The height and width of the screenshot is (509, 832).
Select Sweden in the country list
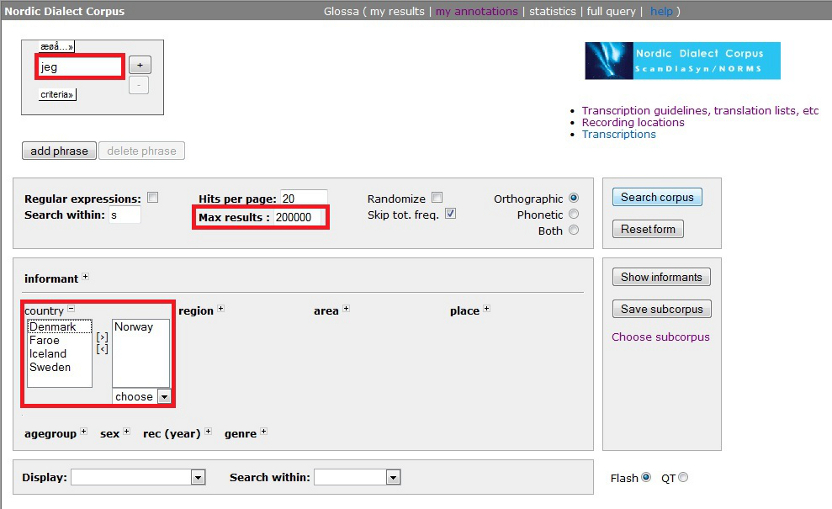coord(50,367)
